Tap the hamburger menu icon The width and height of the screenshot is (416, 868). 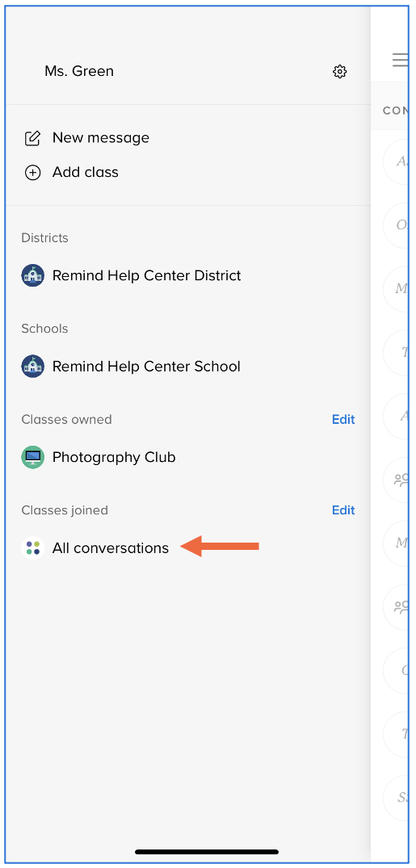pyautogui.click(x=401, y=60)
